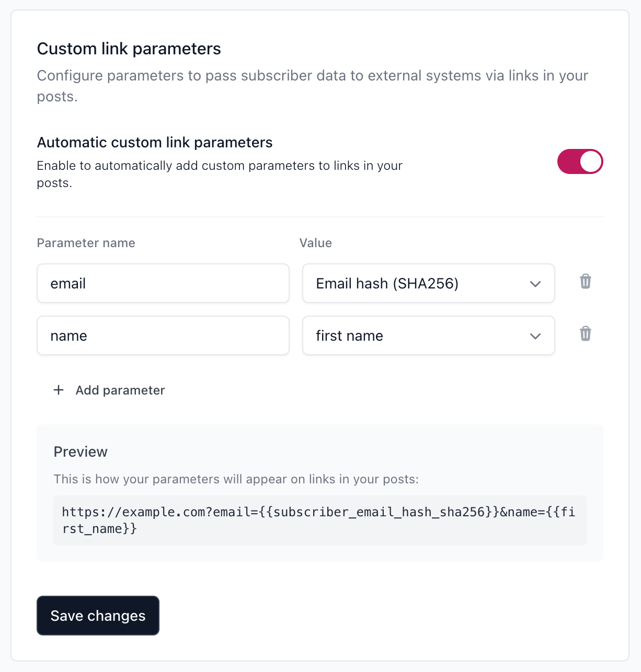This screenshot has width=641, height=672.
Task: Click the Value column label
Action: click(315, 243)
